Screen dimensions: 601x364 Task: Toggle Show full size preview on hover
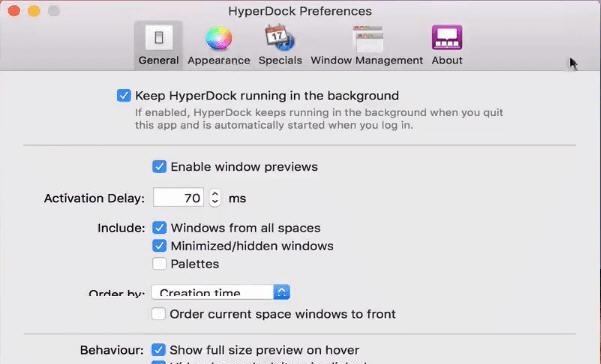click(x=158, y=350)
